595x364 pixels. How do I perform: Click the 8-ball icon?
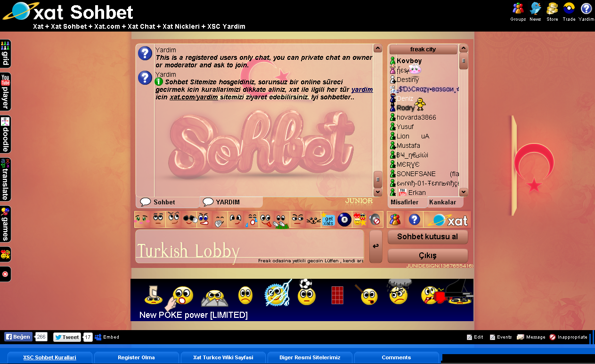click(344, 219)
